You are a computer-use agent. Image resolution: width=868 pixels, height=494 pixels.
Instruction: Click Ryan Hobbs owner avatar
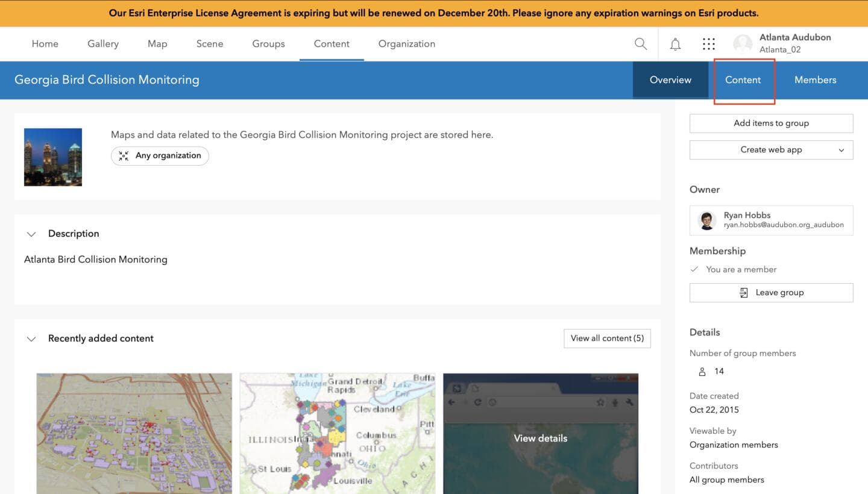click(707, 220)
